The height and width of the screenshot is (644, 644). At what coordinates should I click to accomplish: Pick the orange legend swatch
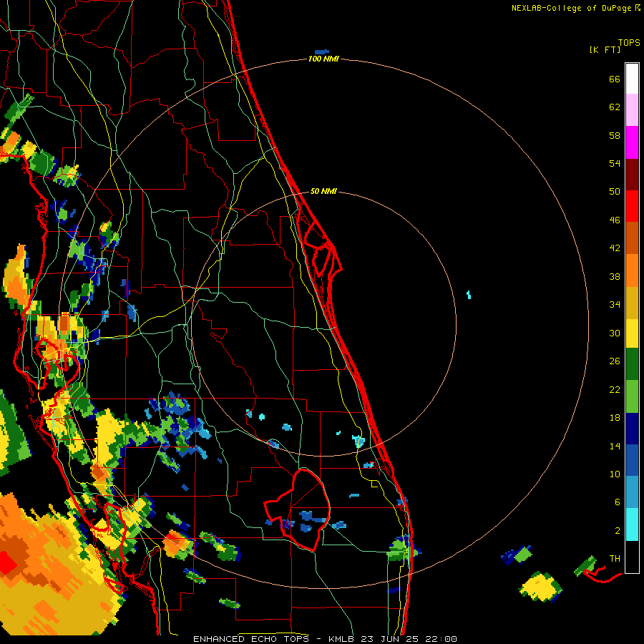point(632,270)
